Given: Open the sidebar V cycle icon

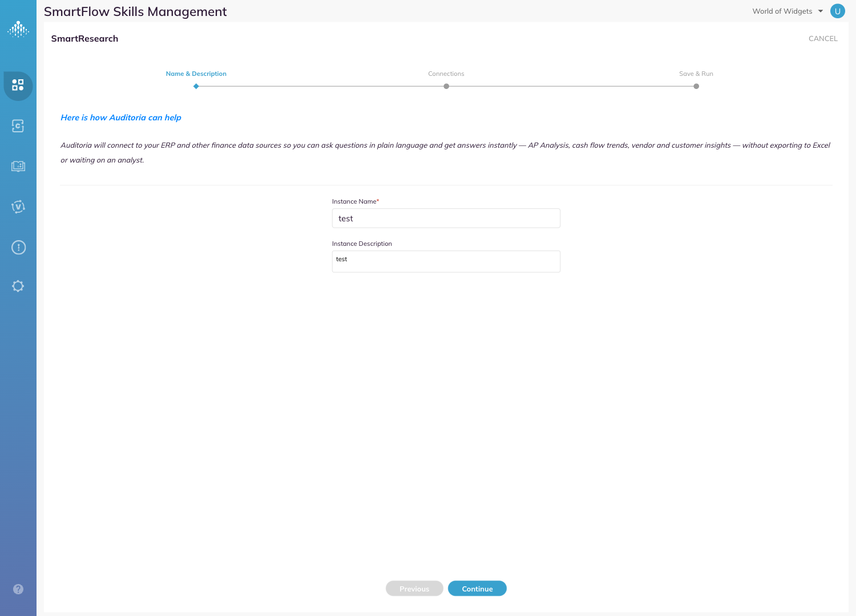Looking at the screenshot, I should tap(18, 206).
